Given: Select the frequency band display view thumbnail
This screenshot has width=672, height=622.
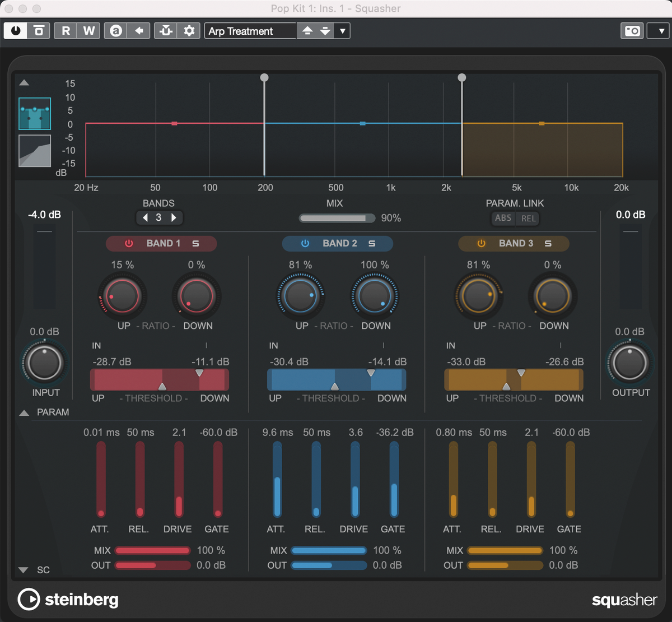Looking at the screenshot, I should [35, 114].
